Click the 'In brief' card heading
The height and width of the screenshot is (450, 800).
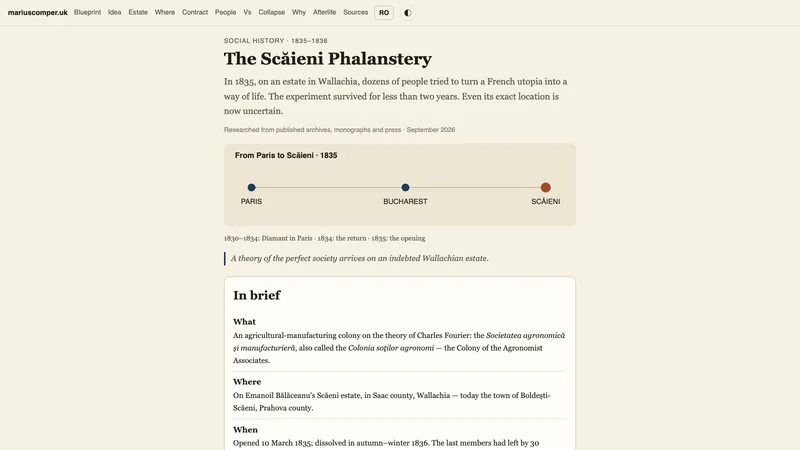click(x=257, y=295)
